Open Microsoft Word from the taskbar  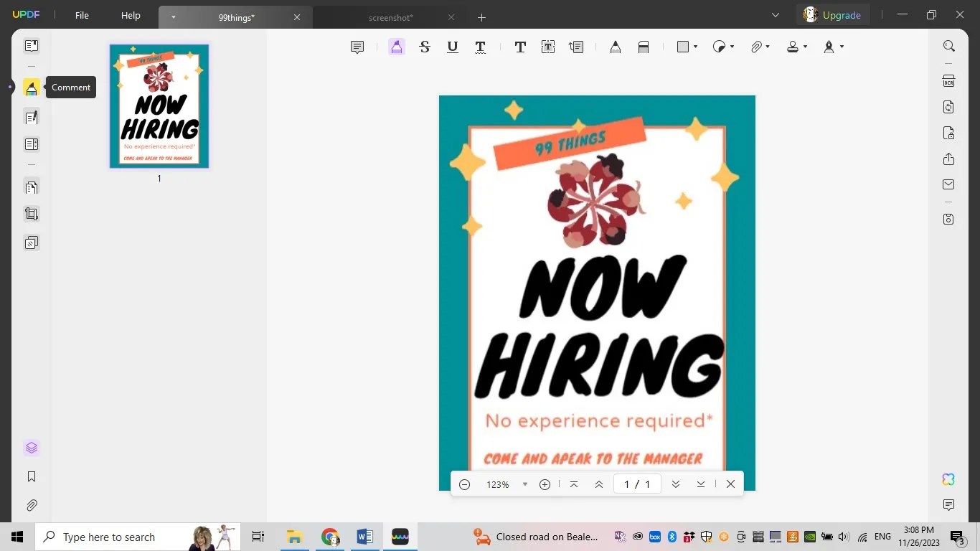(x=364, y=536)
